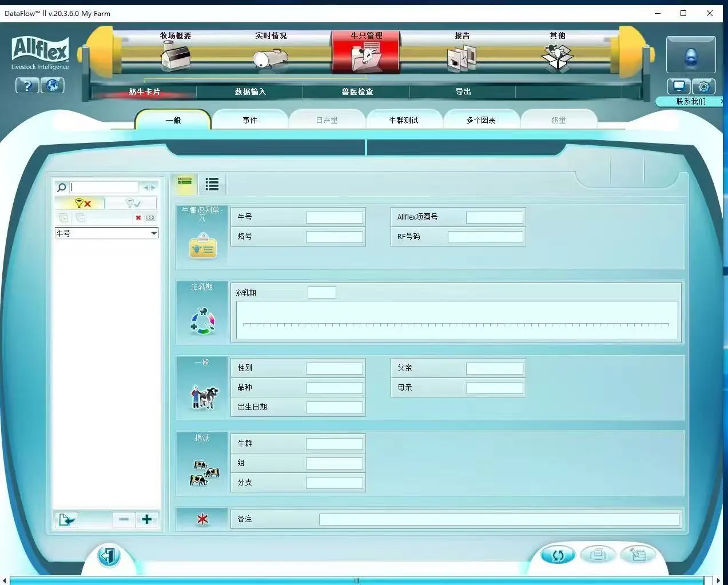Toggle the filter-on funnel with checkmark

(132, 203)
